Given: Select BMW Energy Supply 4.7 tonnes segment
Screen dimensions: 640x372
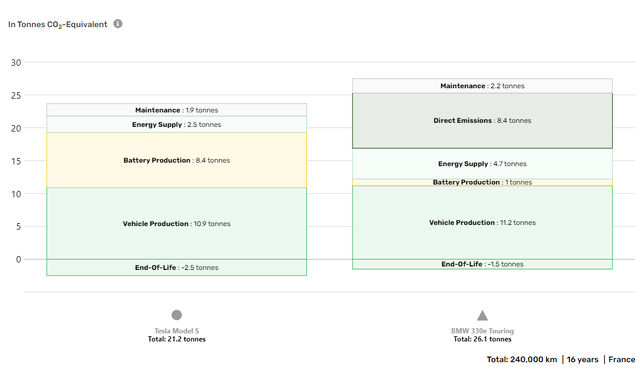Looking at the screenshot, I should pyautogui.click(x=482, y=164).
